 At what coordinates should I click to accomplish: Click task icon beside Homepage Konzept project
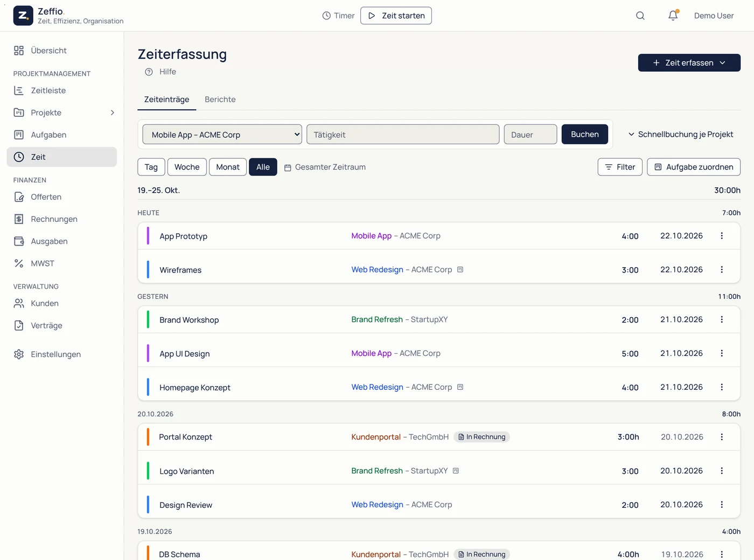point(460,387)
